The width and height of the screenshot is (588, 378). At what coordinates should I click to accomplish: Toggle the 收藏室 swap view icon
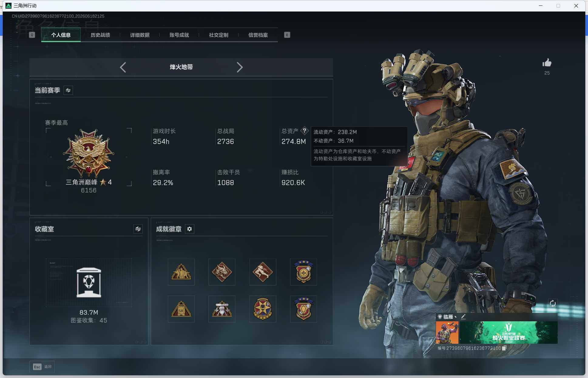(138, 229)
